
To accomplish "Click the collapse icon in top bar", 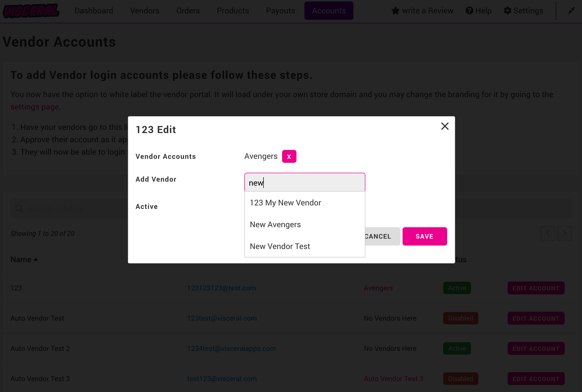I will click(x=571, y=11).
